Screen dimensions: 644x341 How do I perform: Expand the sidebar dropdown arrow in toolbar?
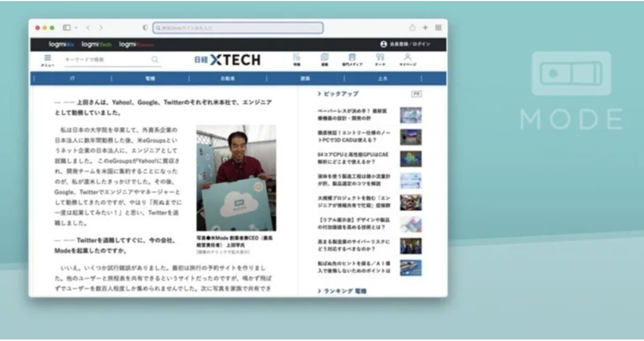click(x=77, y=28)
